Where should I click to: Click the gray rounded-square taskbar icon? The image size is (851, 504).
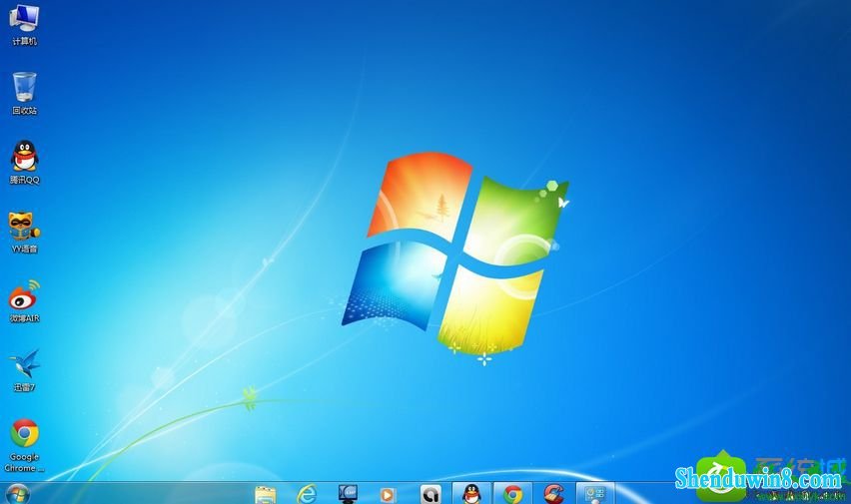point(429,494)
